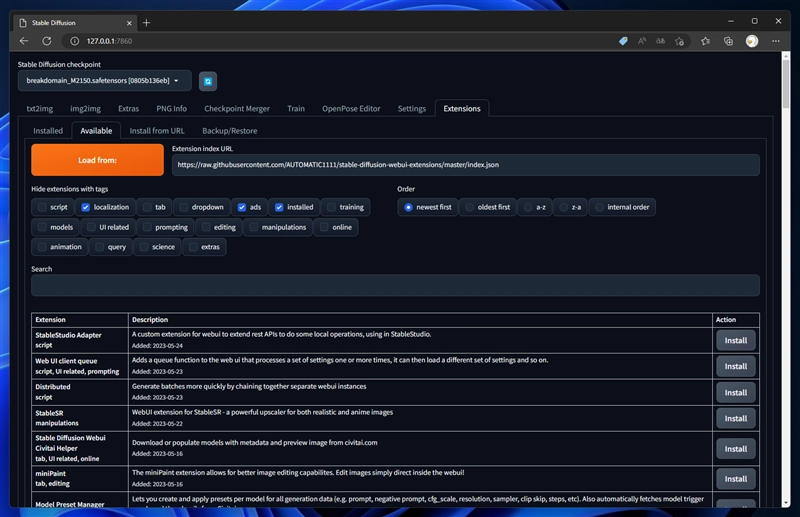This screenshot has height=517, width=800.
Task: Edit the Extension index URL field
Action: (465, 165)
